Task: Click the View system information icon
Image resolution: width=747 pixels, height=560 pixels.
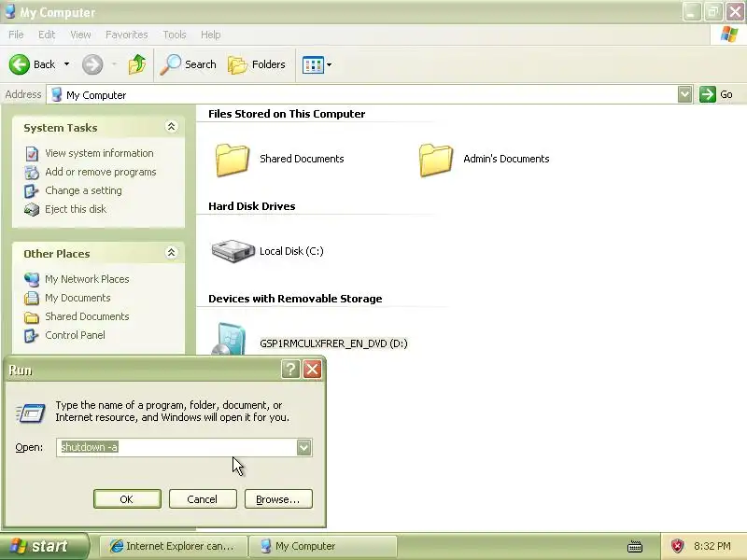Action: pos(32,153)
